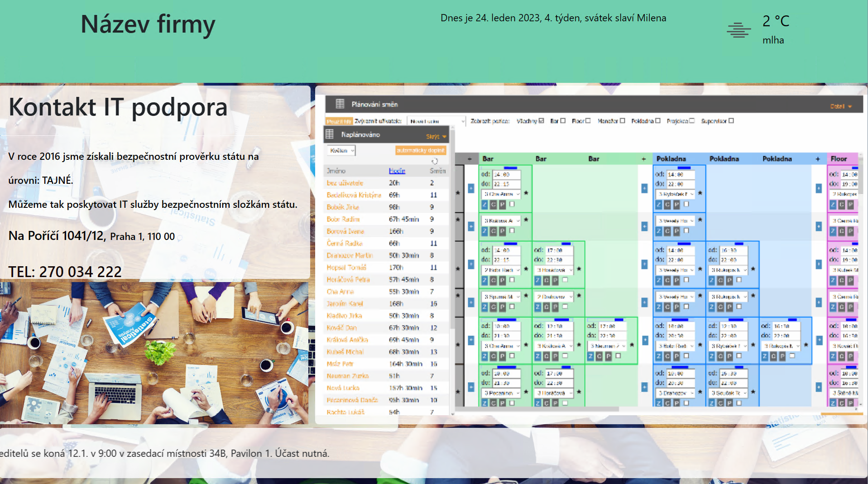Viewport: 868px width, 484px height.
Task: Open the Rybníček employee dropdown
Action: [x=675, y=194]
